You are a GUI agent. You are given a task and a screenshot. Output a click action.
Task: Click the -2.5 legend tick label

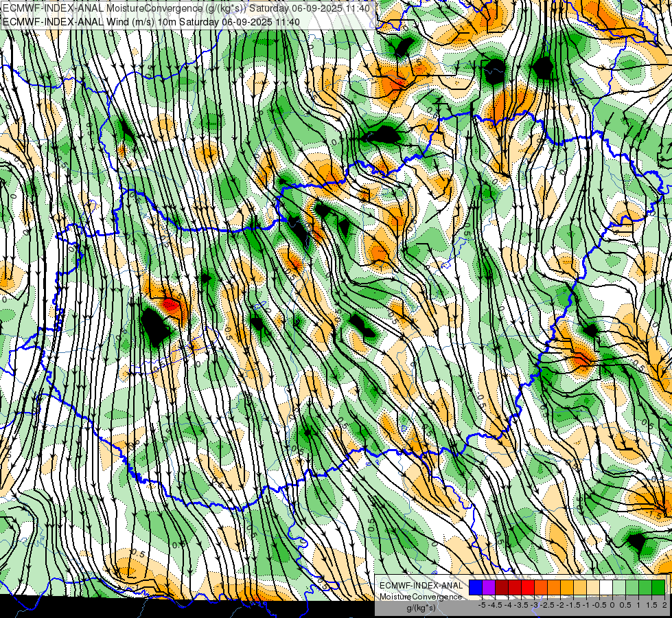click(547, 605)
